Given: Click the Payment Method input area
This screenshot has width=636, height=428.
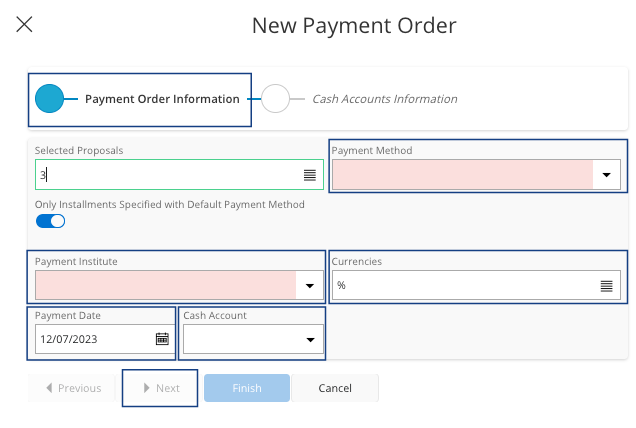Looking at the screenshot, I should (462, 175).
